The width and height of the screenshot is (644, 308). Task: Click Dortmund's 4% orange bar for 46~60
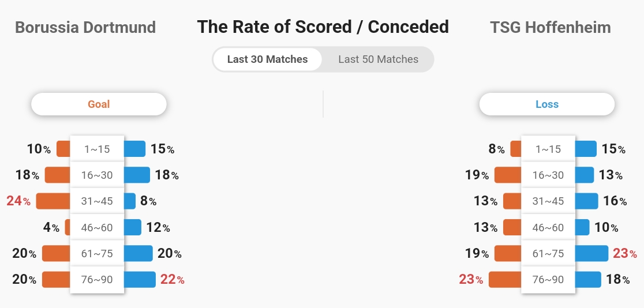click(x=68, y=227)
